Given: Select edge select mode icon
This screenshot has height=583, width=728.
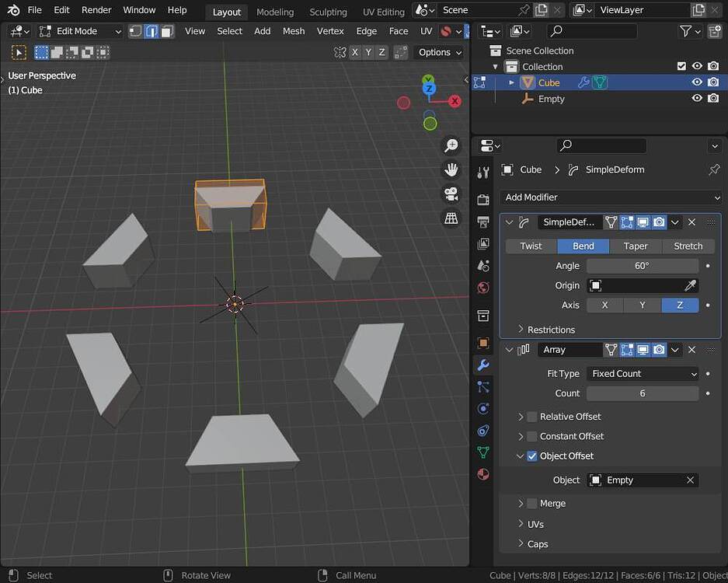Looking at the screenshot, I should [x=151, y=31].
